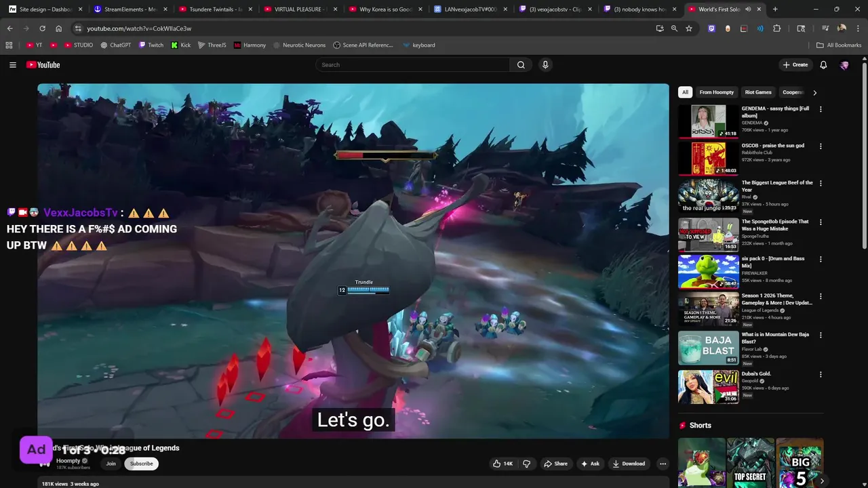Click the browser address bar URL

139,28
